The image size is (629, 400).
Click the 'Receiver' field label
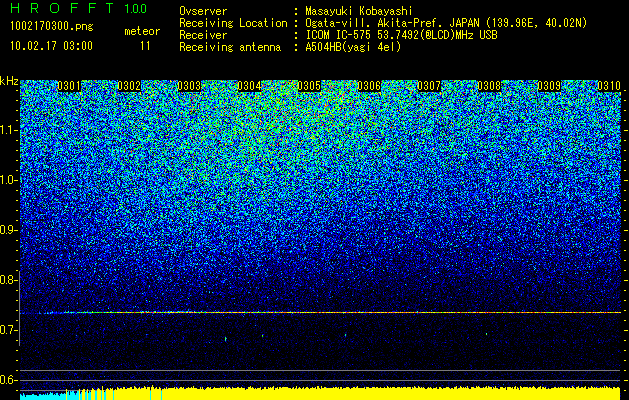(x=203, y=35)
